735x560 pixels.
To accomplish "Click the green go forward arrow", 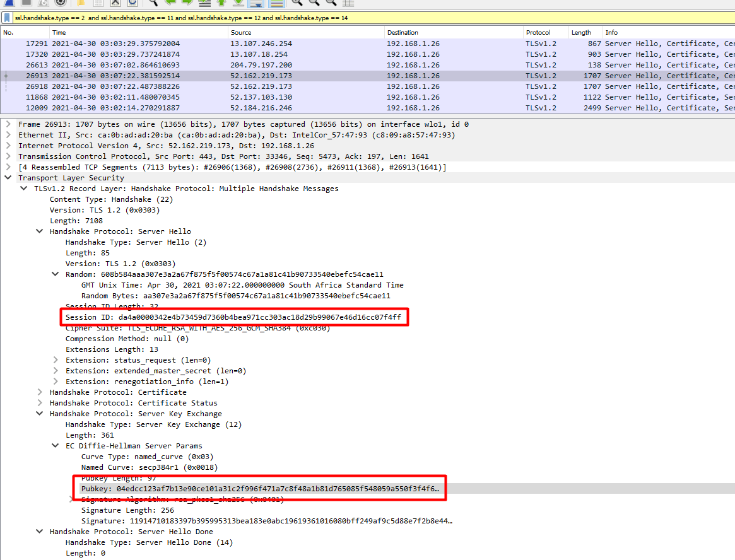I will pyautogui.click(x=187, y=3).
